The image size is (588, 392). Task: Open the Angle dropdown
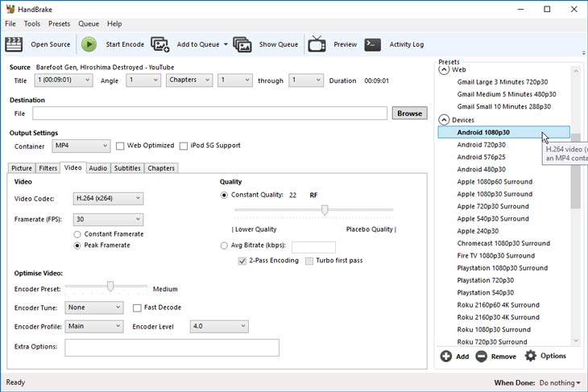(x=143, y=80)
